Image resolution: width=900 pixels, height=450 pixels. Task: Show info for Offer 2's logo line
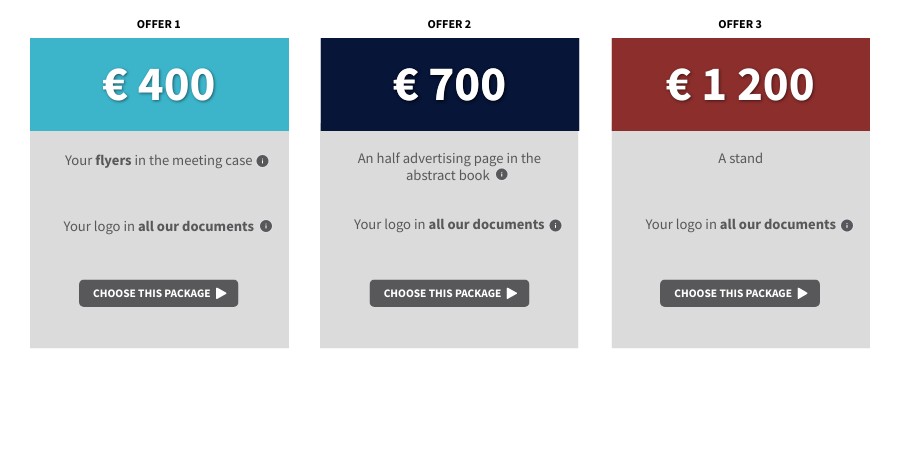(x=556, y=225)
